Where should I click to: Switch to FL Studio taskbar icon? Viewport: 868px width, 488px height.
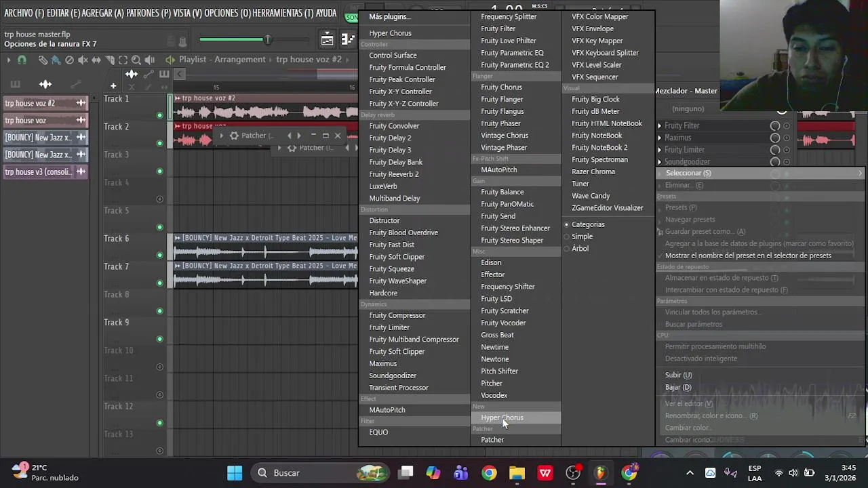tap(601, 472)
